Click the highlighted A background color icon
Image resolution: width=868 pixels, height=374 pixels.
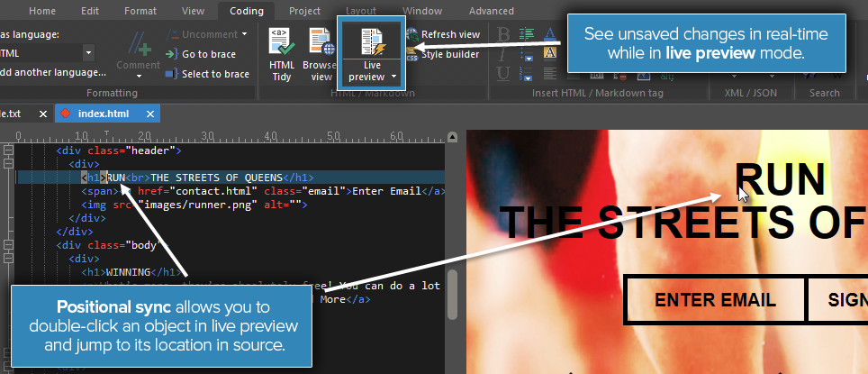(549, 53)
